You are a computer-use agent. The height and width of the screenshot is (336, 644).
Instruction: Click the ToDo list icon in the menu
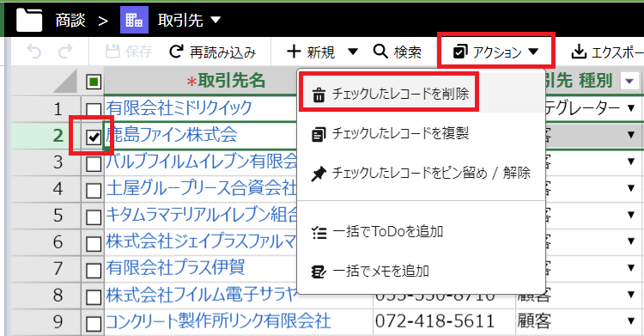tap(319, 233)
